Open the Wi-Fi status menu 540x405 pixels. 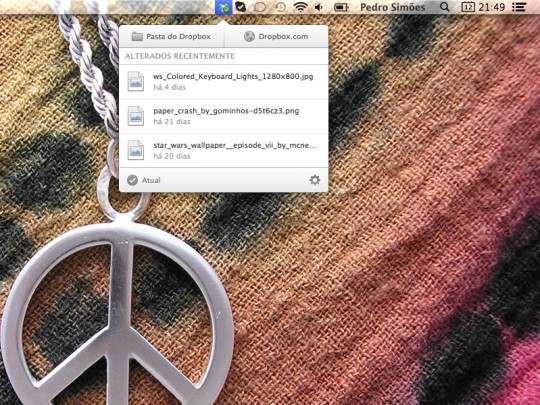click(300, 7)
